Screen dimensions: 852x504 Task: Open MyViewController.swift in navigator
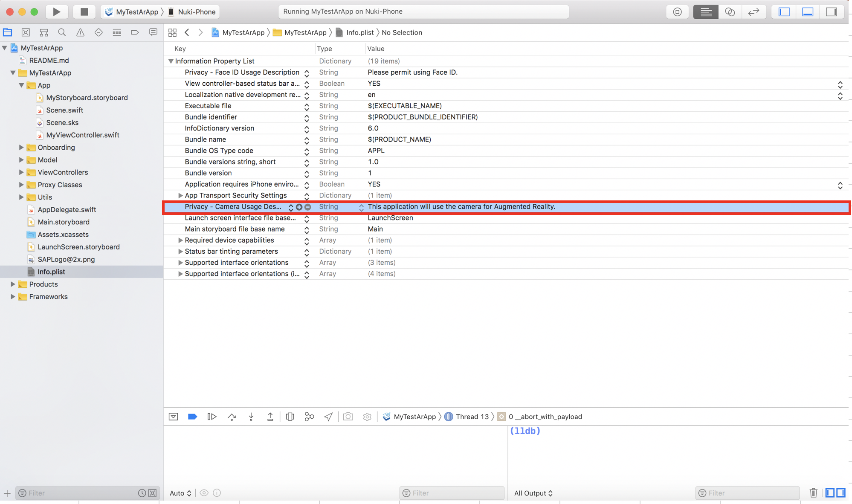tap(83, 135)
